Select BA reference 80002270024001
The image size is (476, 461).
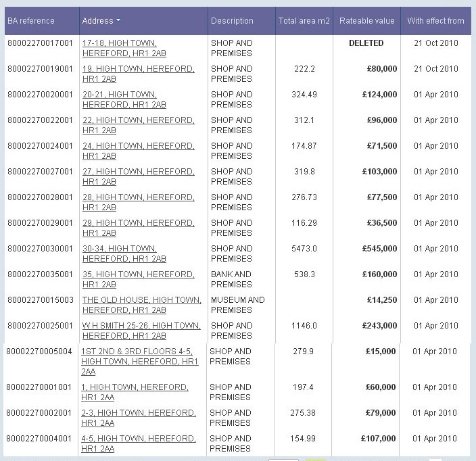point(40,146)
